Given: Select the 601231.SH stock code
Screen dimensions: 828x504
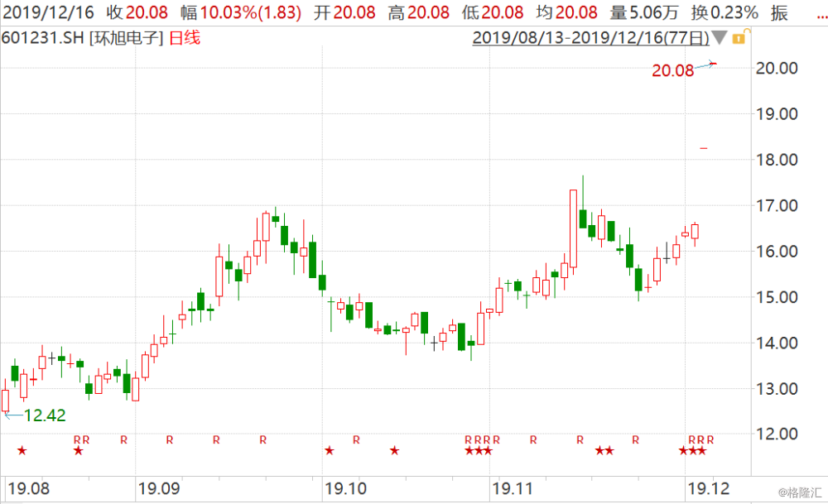Looking at the screenshot, I should click(x=39, y=38).
